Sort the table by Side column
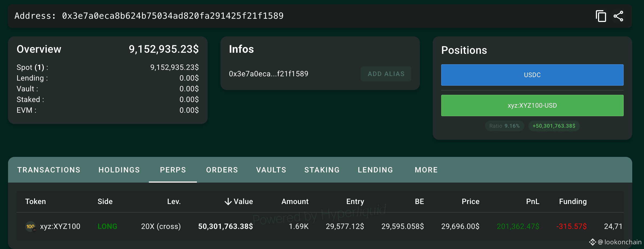644x249 pixels. click(x=105, y=201)
